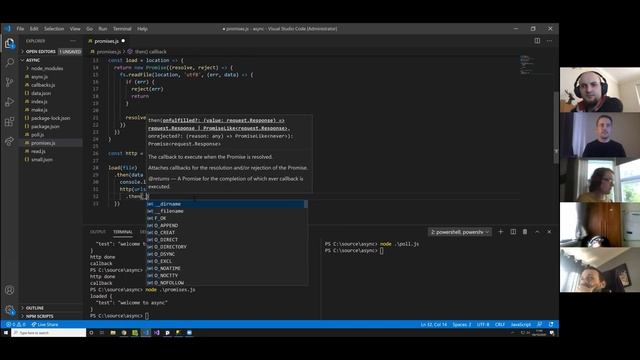The height and width of the screenshot is (360, 640).
Task: Open the feedback icon in the status bar
Action: coord(540,324)
